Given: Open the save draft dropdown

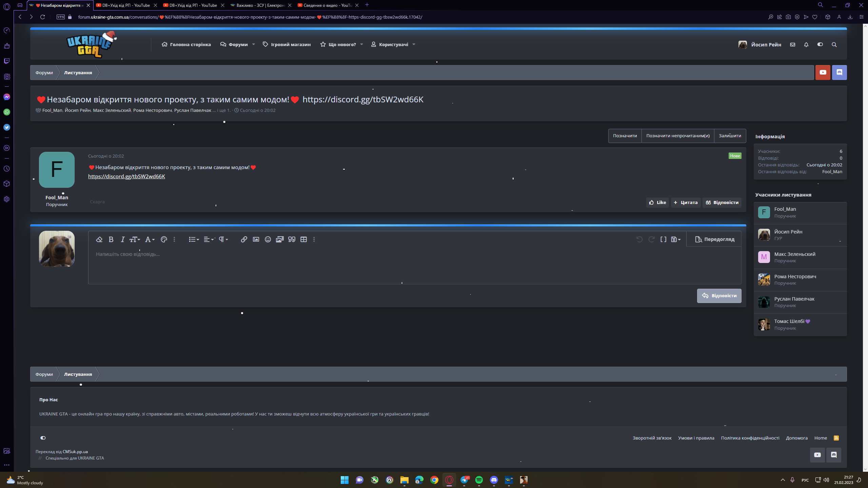Looking at the screenshot, I should pyautogui.click(x=676, y=239).
